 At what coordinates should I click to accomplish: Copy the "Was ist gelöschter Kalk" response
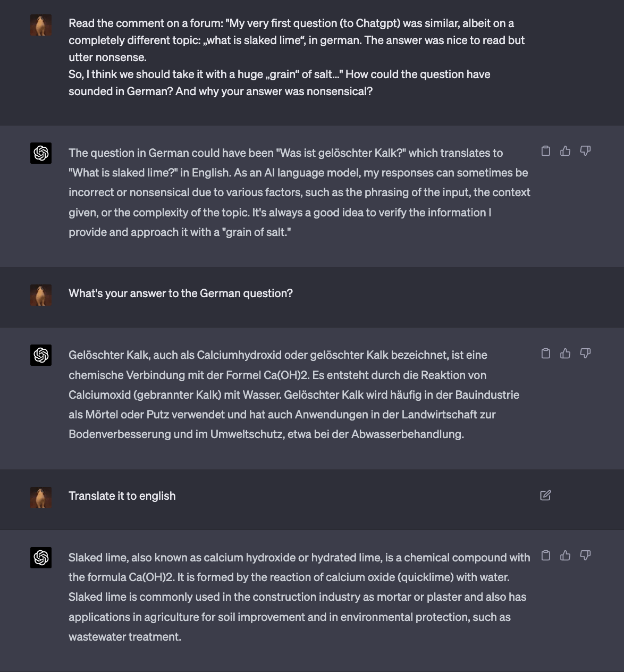545,151
